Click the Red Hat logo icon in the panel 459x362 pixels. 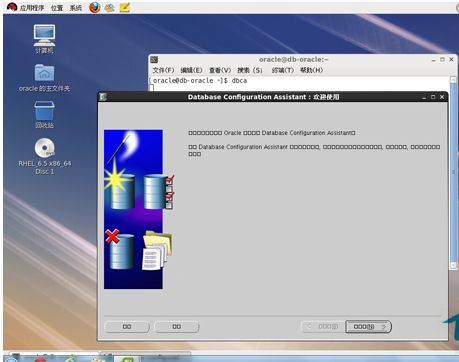pos(12,7)
